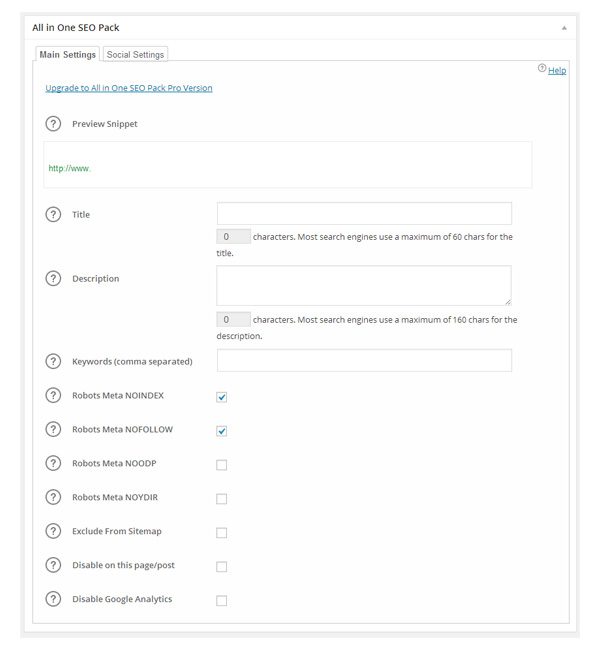This screenshot has height=650, width=600.
Task: Click the http://www. preview URL text
Action: [69, 168]
